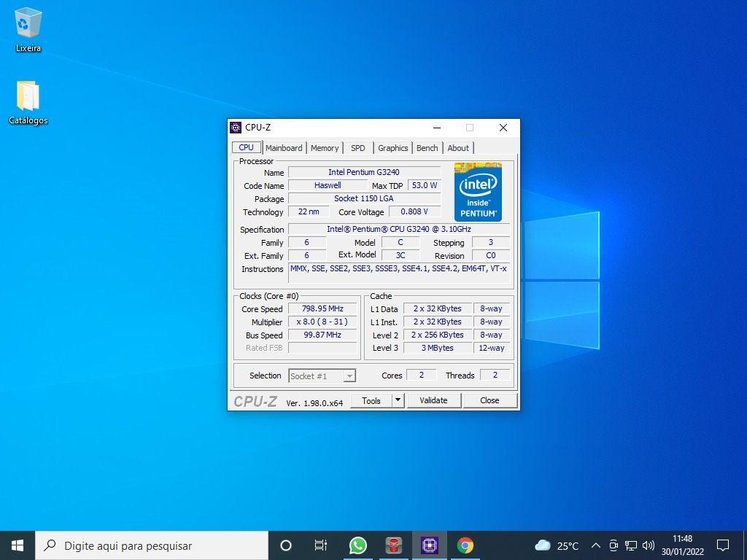Viewport: 747px width, 560px height.
Task: Click the L1 Inst. cache size value
Action: [438, 322]
